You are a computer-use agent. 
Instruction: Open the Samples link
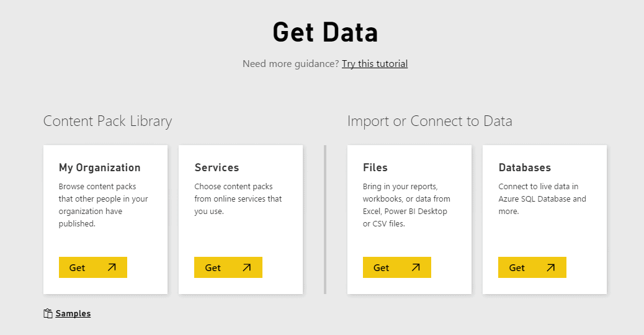pos(73,314)
